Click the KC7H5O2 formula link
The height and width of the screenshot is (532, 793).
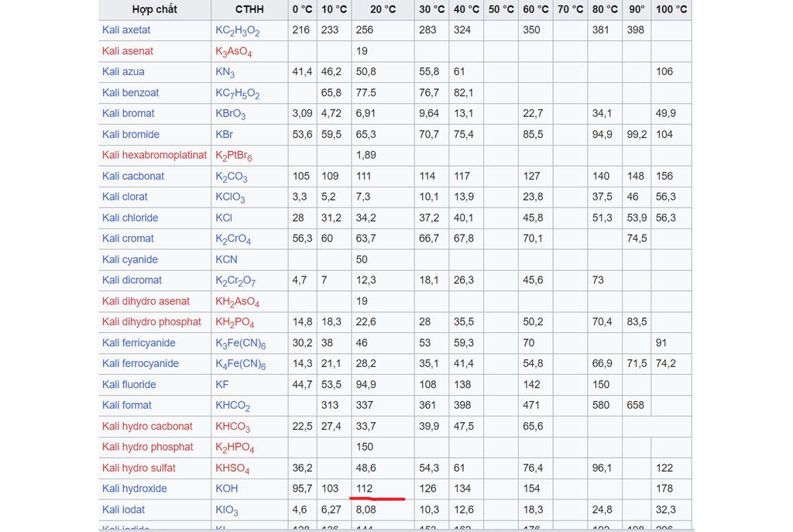click(238, 94)
